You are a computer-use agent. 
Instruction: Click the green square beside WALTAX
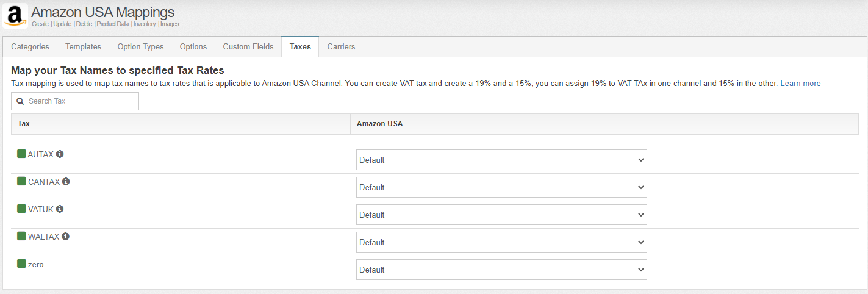coord(21,236)
